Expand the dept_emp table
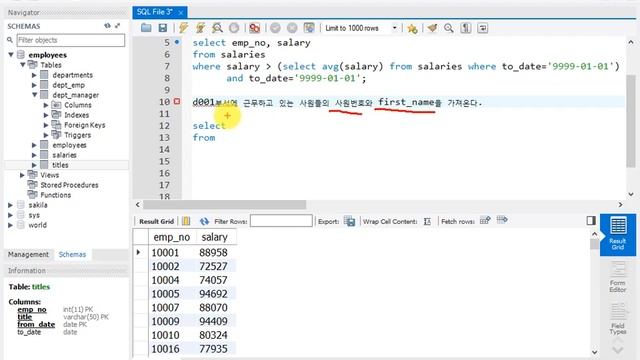 pos(34,85)
